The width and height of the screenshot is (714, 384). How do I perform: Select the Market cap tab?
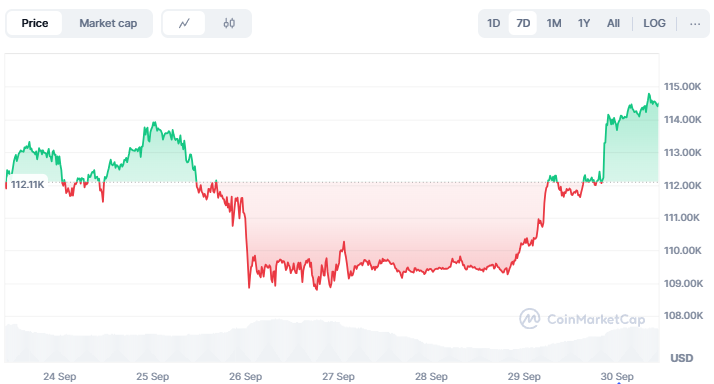pos(108,23)
